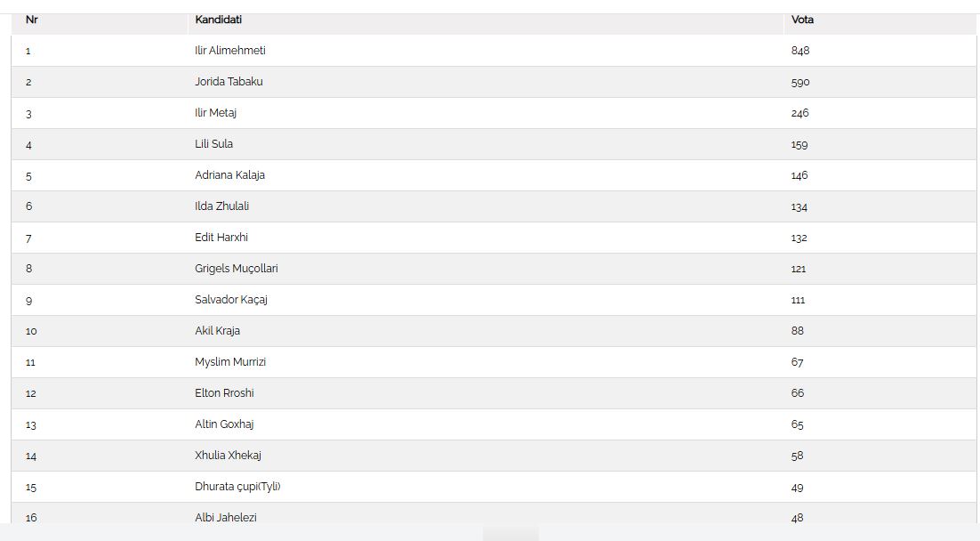Select candidate Myslim Murrizi
This screenshot has width=980, height=541.
pos(230,362)
